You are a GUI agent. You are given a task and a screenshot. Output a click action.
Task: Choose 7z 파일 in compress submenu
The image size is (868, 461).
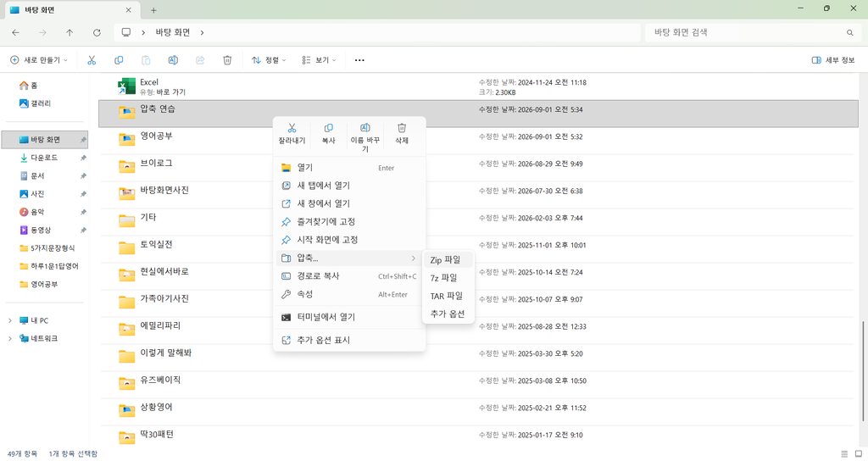pos(448,278)
